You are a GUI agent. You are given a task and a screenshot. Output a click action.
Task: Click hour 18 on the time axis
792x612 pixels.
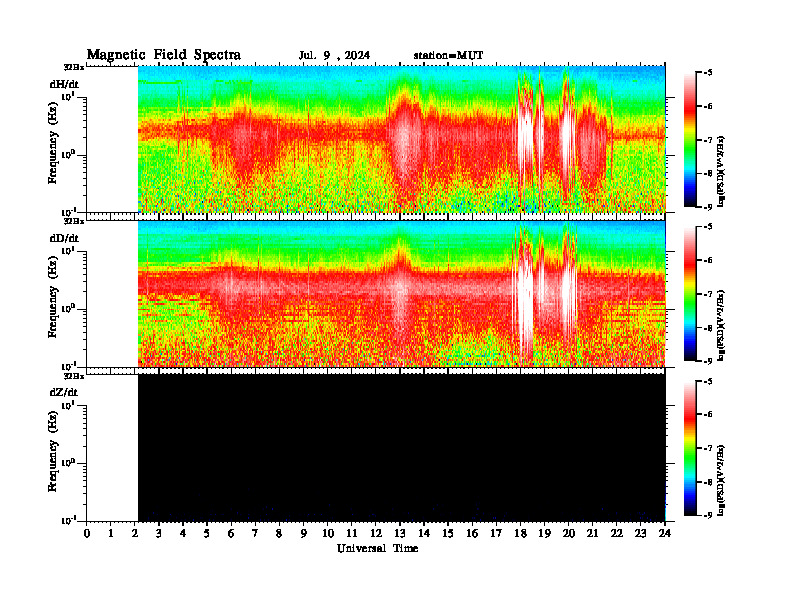[x=520, y=533]
